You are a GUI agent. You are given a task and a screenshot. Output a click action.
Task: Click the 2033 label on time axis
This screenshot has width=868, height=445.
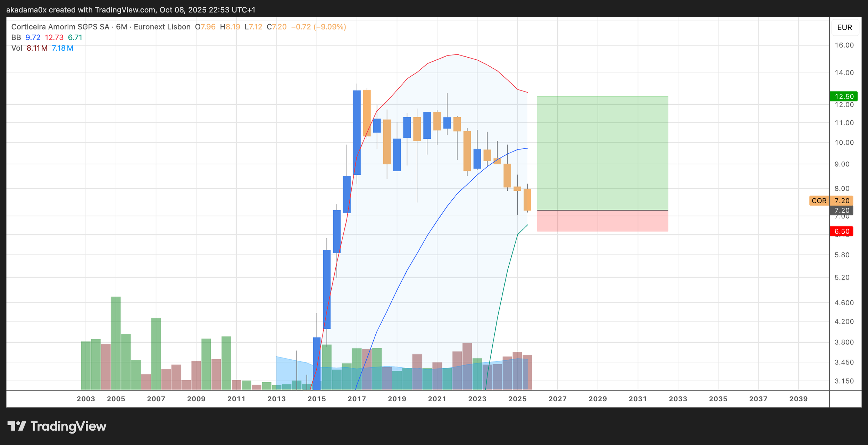point(678,399)
